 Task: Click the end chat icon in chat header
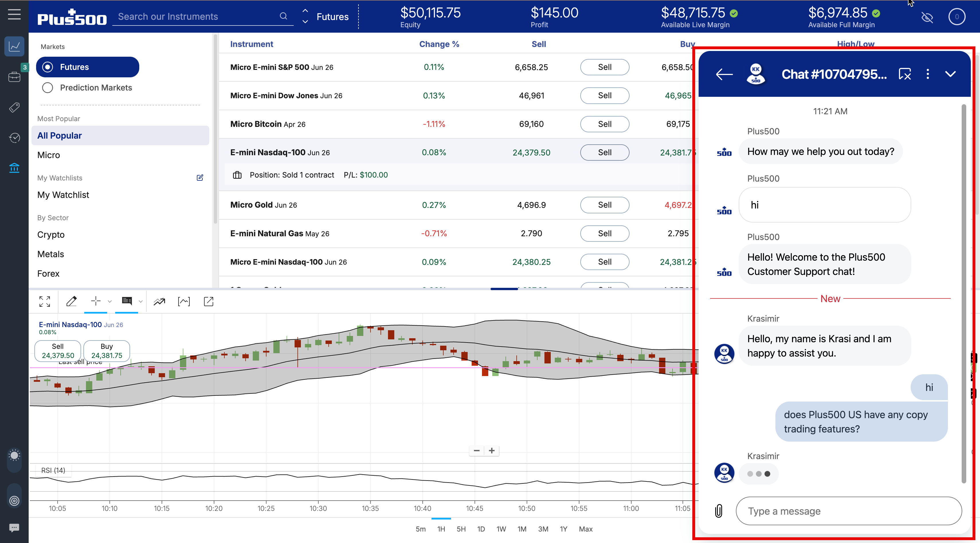tap(905, 74)
